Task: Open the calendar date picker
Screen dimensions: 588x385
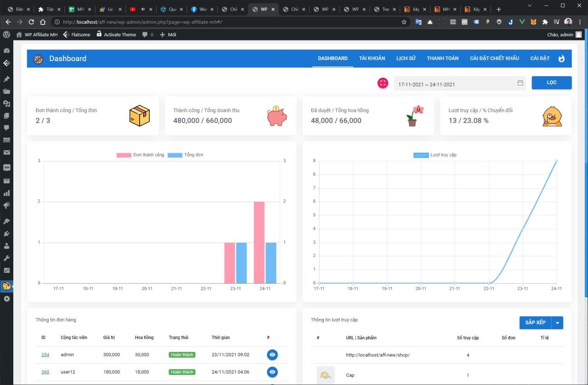Action: tap(520, 83)
